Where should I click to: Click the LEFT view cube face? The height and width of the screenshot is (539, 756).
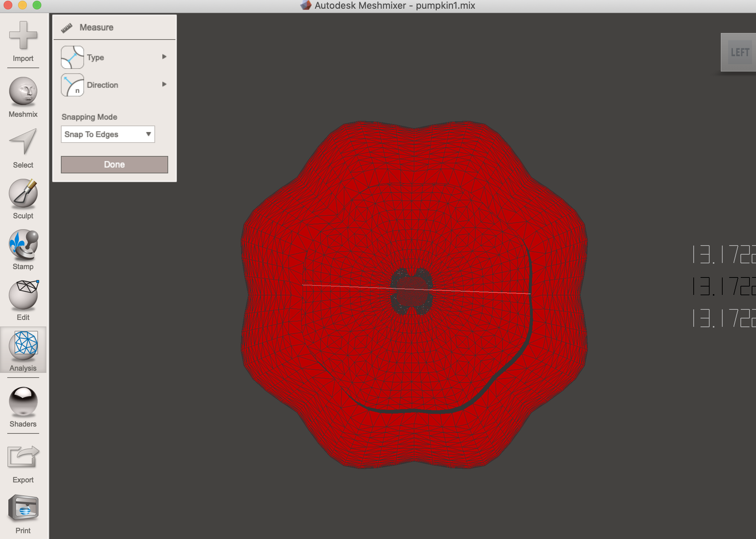click(739, 53)
